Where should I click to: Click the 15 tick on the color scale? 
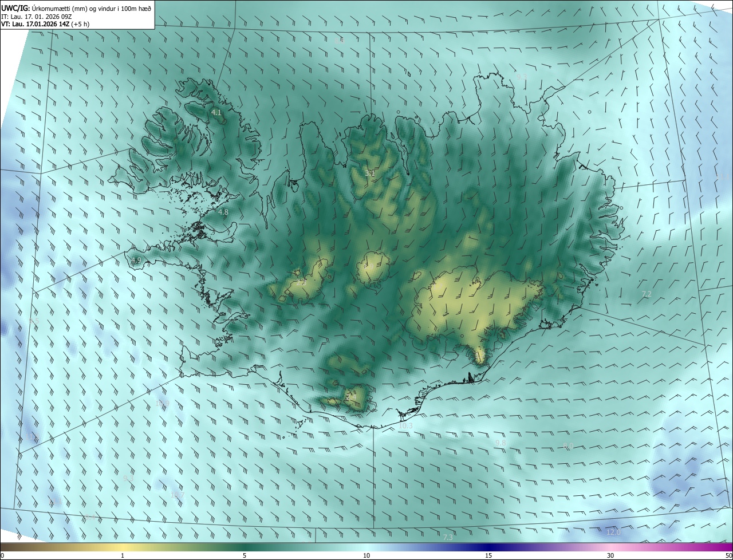click(488, 555)
